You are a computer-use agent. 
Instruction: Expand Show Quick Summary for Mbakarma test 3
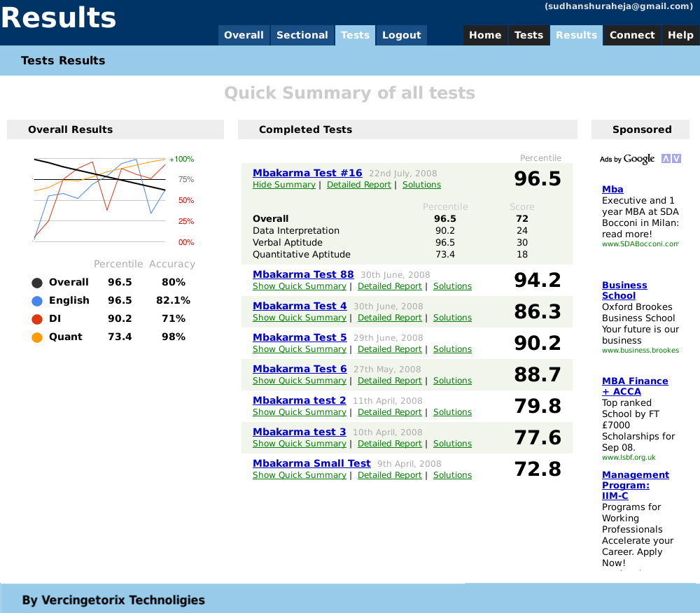click(300, 444)
